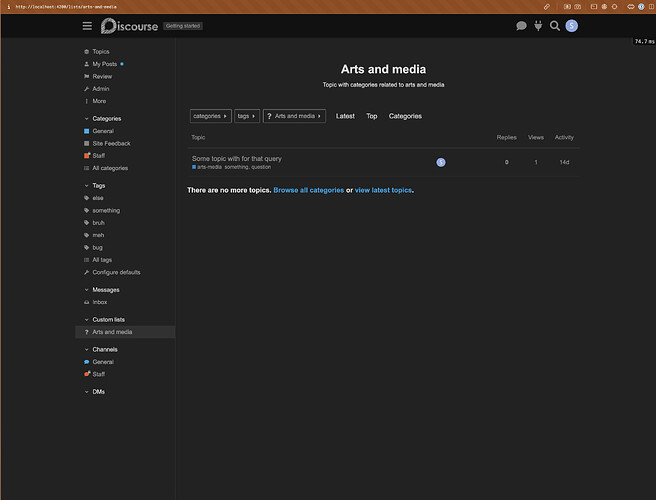Screen dimensions: 656x500
Task: Open General category in sidebar
Action: (103, 131)
